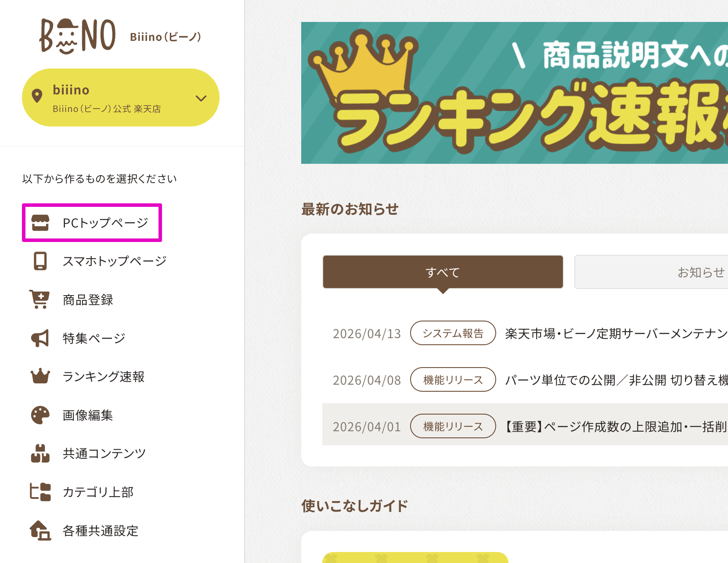The width and height of the screenshot is (728, 563).
Task: Click the palette image editing icon
Action: (40, 415)
